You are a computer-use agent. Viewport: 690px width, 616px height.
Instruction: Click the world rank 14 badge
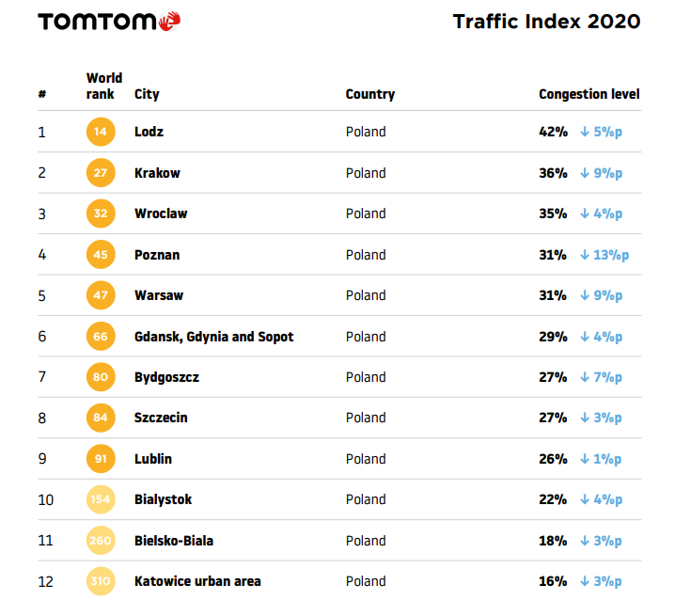[100, 132]
